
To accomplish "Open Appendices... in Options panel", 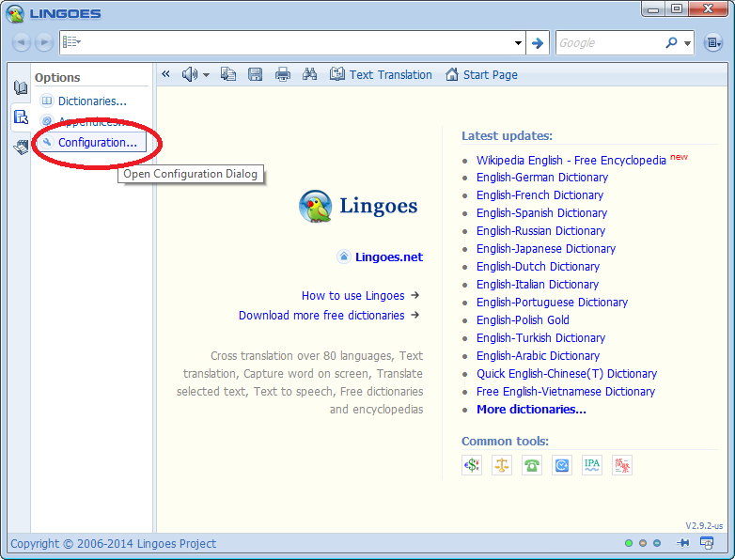I will click(x=92, y=121).
